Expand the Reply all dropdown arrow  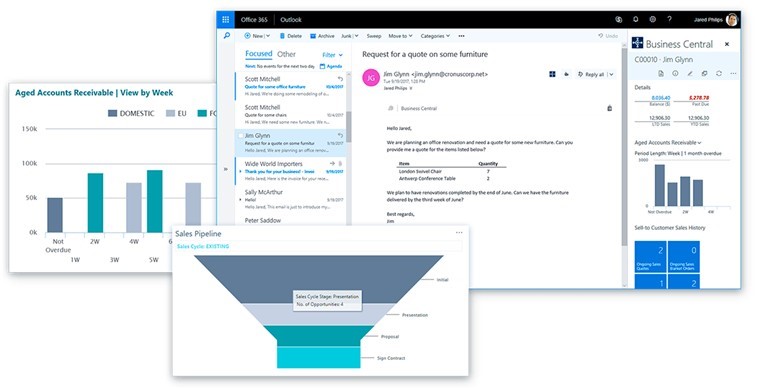click(x=611, y=74)
